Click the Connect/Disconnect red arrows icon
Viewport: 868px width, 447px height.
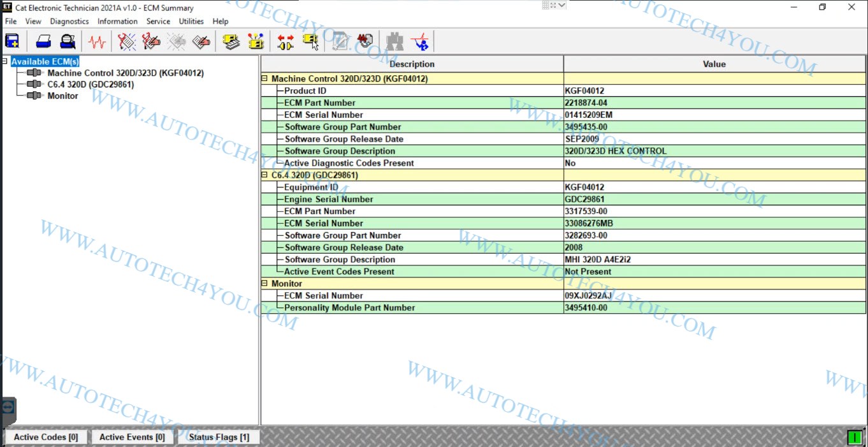(286, 42)
